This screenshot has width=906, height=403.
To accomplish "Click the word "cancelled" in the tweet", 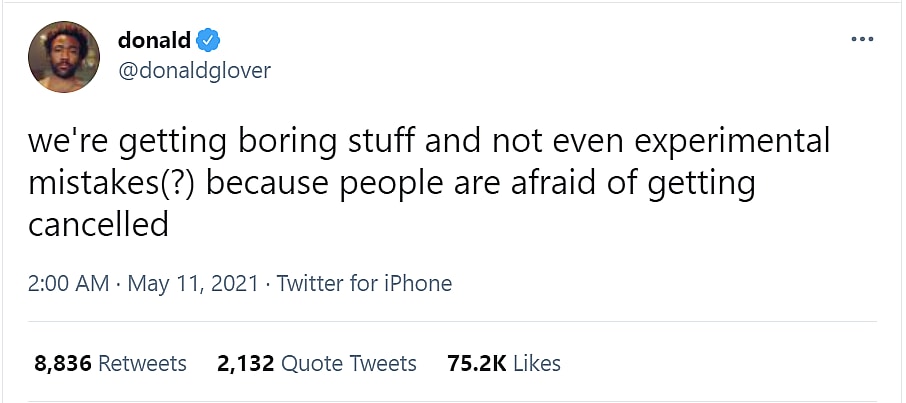I will 98,225.
